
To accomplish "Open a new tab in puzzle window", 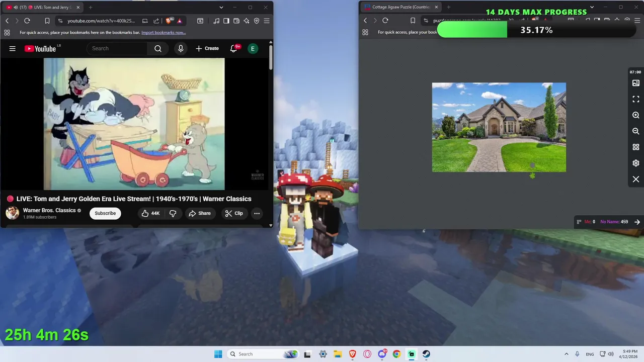I will [x=449, y=7].
